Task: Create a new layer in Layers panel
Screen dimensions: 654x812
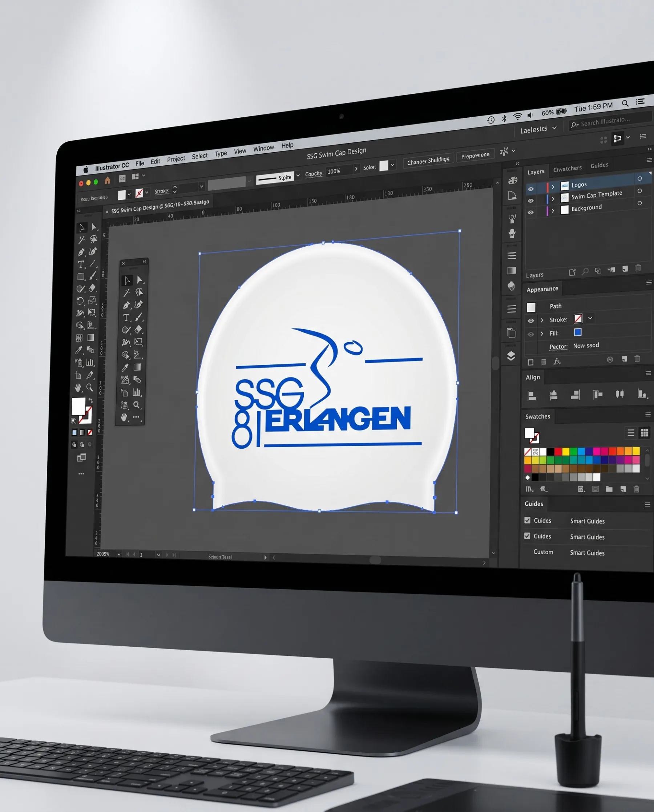Action: tap(625, 268)
